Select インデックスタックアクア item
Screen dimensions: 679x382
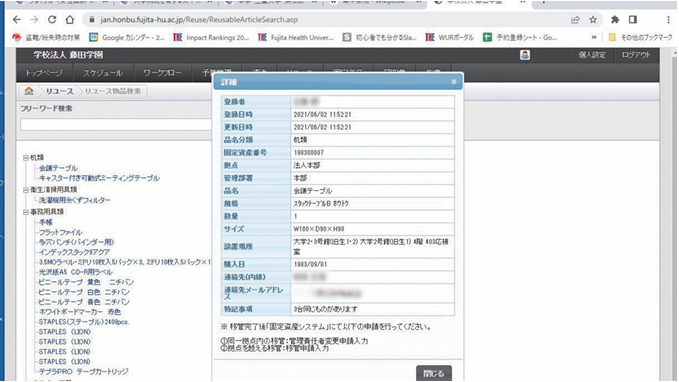pos(74,252)
